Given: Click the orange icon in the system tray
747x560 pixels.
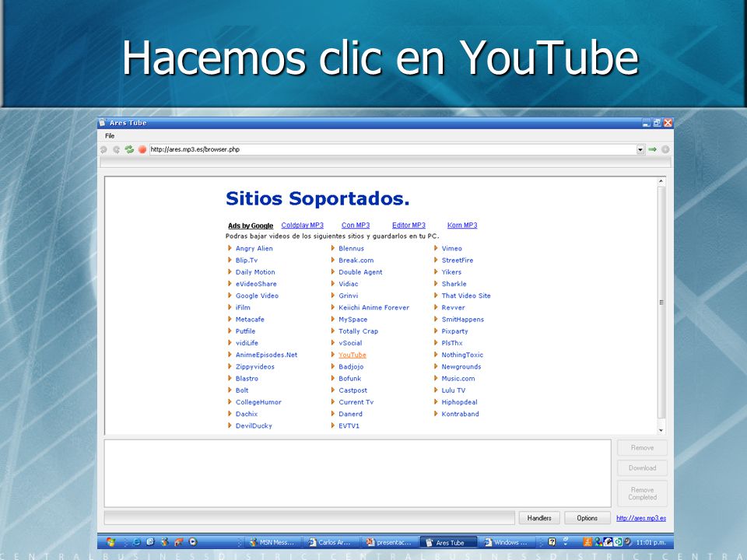Looking at the screenshot, I should click(x=588, y=542).
